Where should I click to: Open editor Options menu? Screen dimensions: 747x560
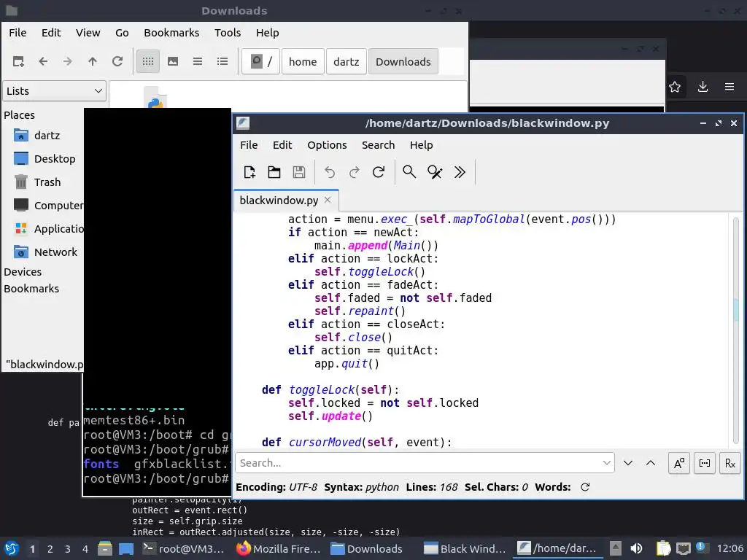point(327,145)
